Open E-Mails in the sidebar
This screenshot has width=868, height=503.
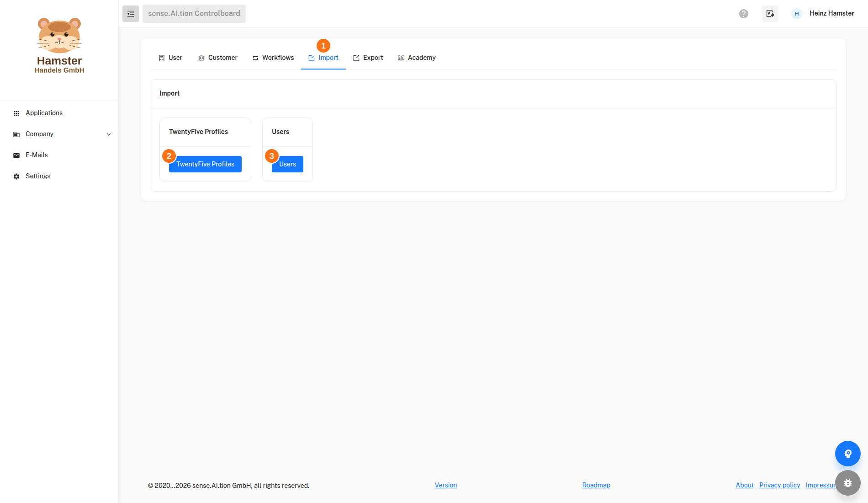[x=59, y=155]
